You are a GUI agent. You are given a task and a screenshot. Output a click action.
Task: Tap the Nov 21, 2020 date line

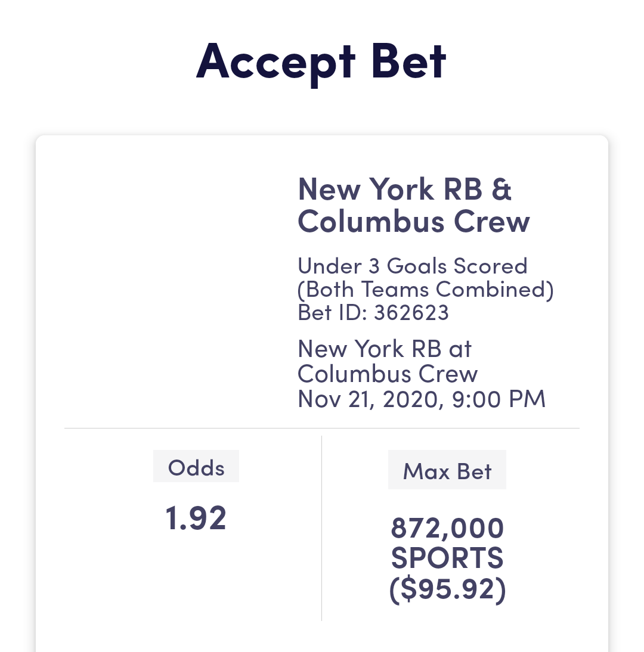[x=370, y=399]
